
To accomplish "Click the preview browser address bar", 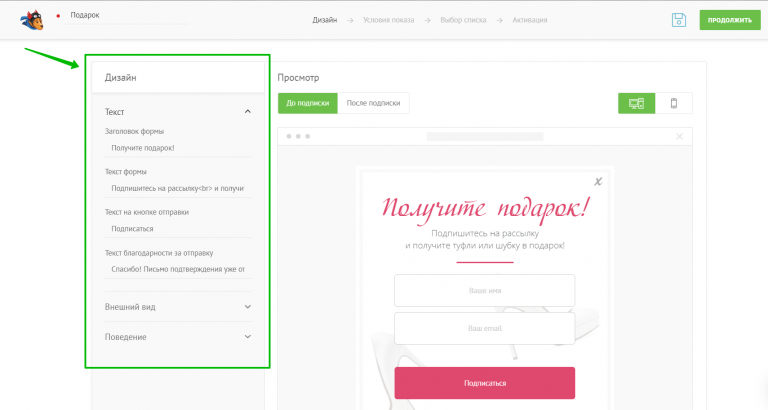I will 485,136.
